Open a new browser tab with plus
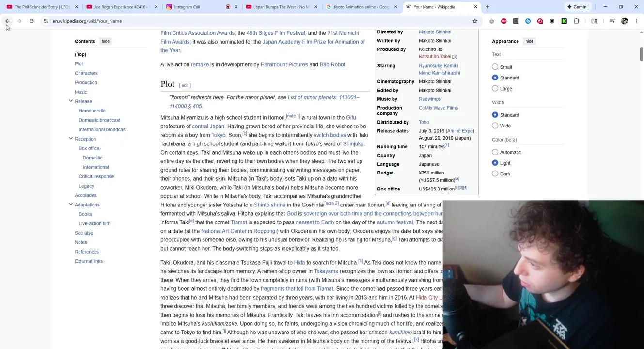 point(487,7)
